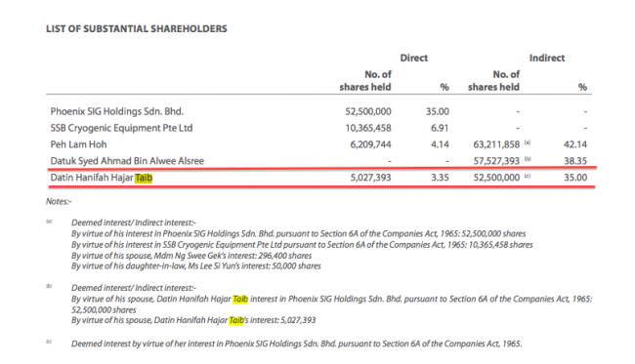Click Datuk Syed Ahmad Bin Alwee Alsree name

click(x=127, y=161)
